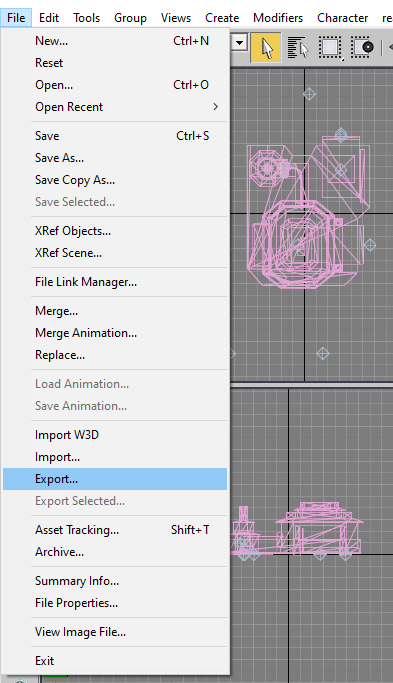Select the Select Object arrow tool
The height and width of the screenshot is (683, 393).
point(266,47)
